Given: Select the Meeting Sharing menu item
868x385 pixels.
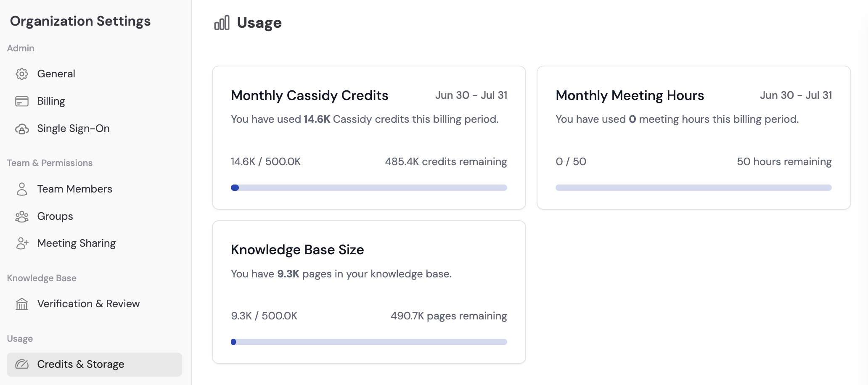Looking at the screenshot, I should 76,243.
